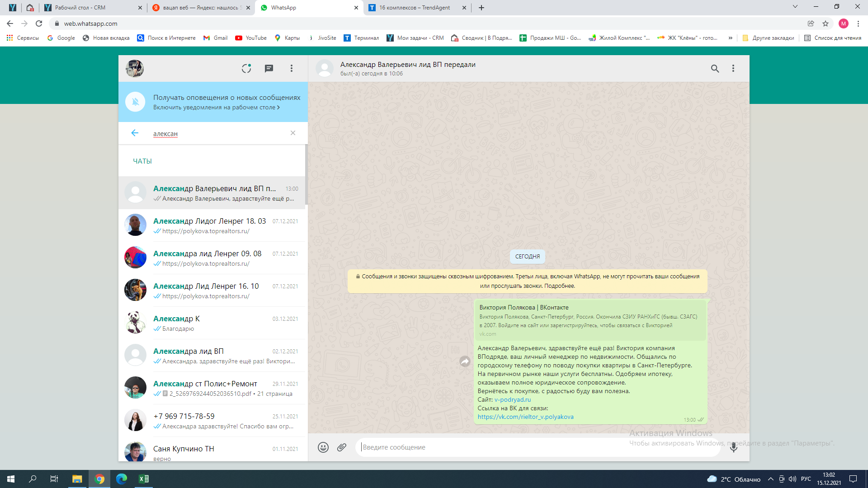Screen dimensions: 868x488
Task: Search inside the open conversation
Action: click(x=715, y=68)
